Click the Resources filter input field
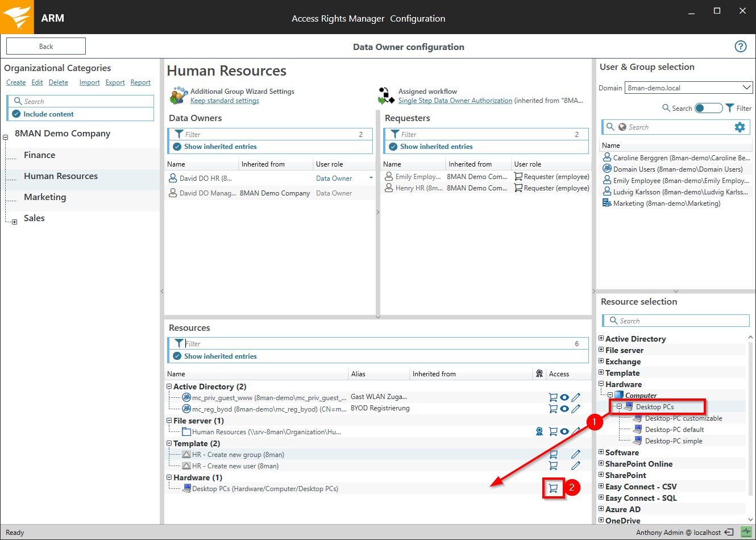Viewport: 756px width, 540px height. point(375,343)
